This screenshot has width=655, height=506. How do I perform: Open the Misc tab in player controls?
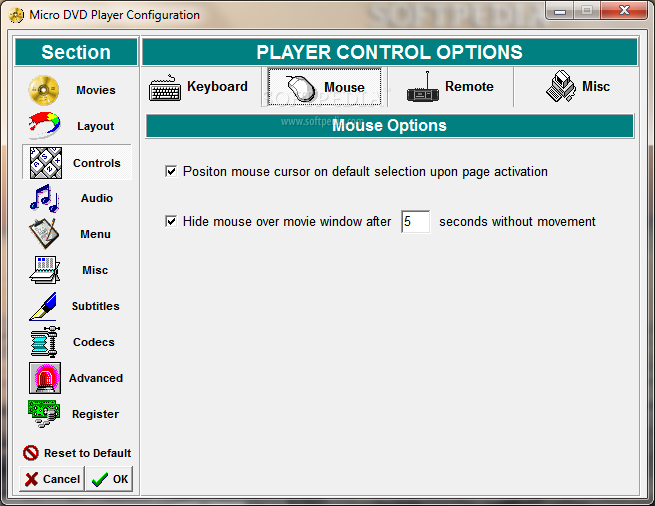[577, 87]
